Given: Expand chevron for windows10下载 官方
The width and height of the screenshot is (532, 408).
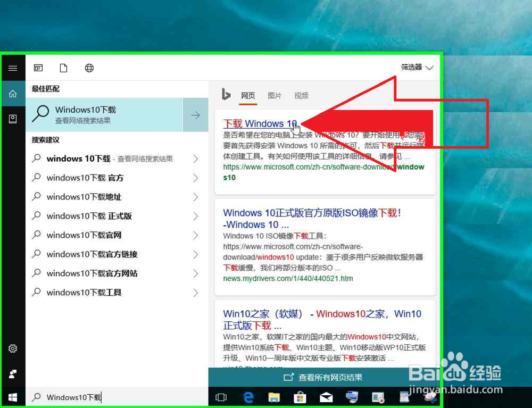Looking at the screenshot, I should pyautogui.click(x=195, y=178).
